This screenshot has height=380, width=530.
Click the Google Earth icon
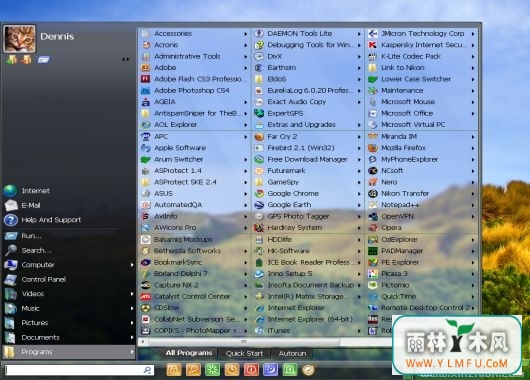point(259,205)
